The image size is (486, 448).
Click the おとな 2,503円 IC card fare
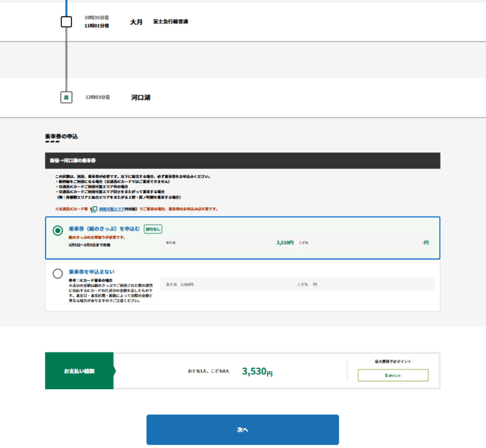[180, 285]
